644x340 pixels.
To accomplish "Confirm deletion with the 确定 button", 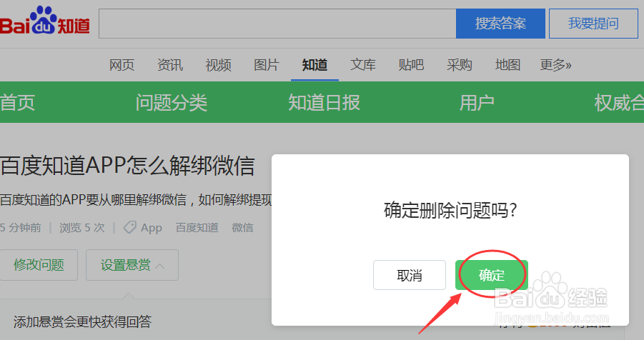I will pyautogui.click(x=492, y=275).
